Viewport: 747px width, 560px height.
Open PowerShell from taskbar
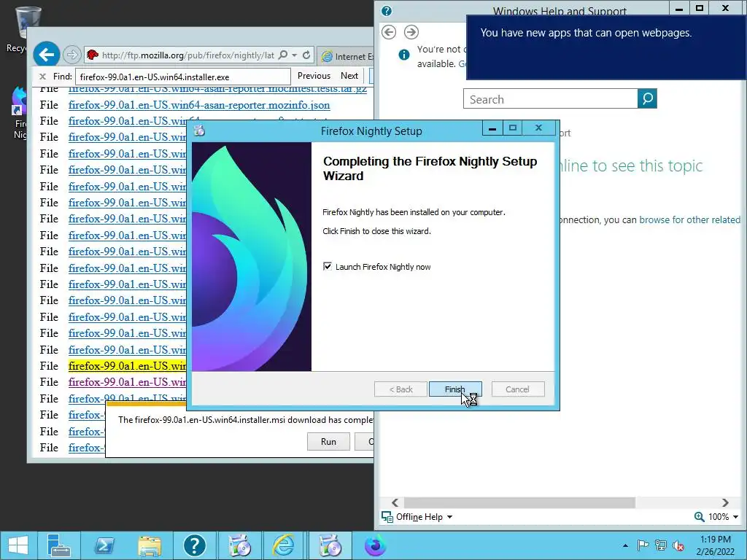click(104, 545)
